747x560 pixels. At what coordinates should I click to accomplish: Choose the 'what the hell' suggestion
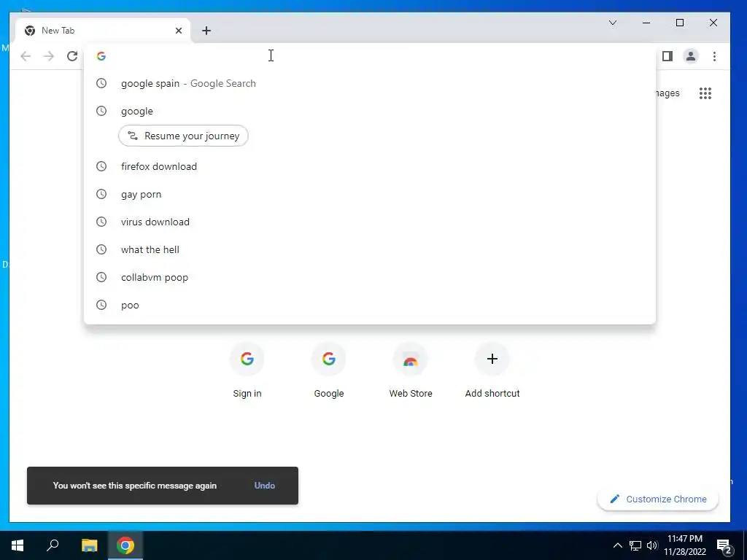pos(370,249)
